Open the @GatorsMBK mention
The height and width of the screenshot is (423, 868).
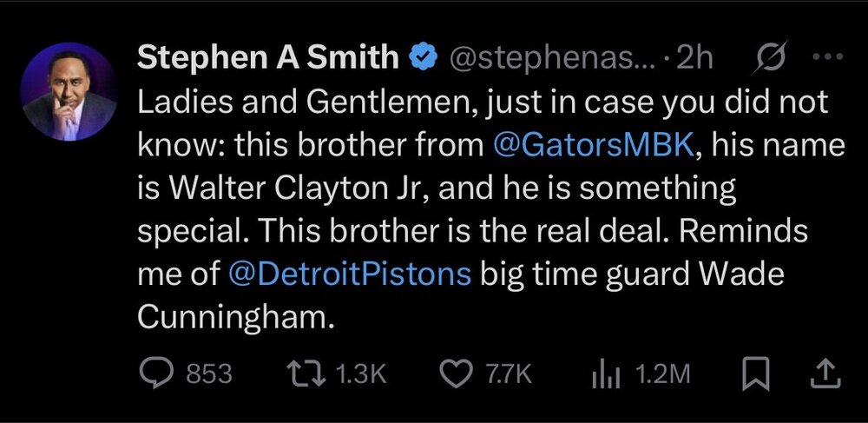(592, 145)
